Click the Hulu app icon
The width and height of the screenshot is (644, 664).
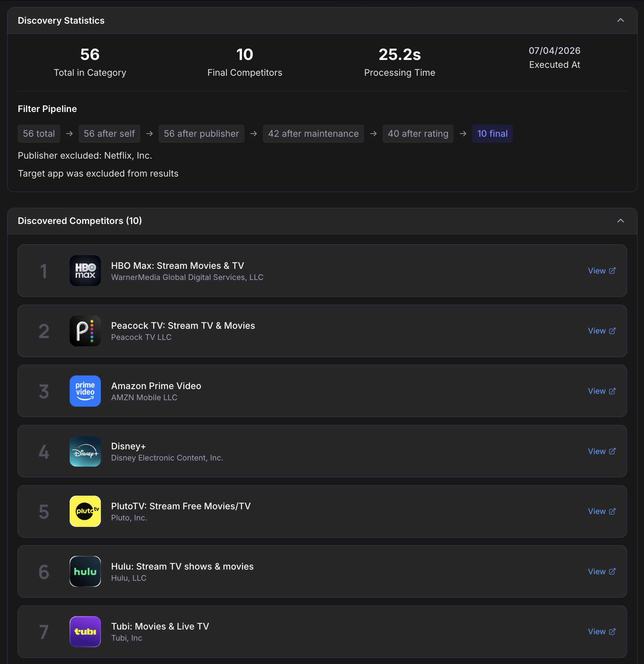85,571
